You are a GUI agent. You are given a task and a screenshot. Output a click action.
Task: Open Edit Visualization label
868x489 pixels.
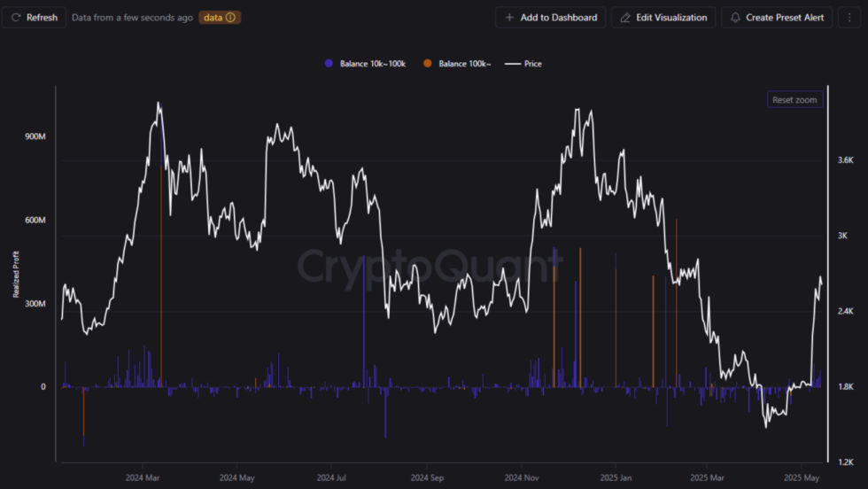pyautogui.click(x=671, y=18)
